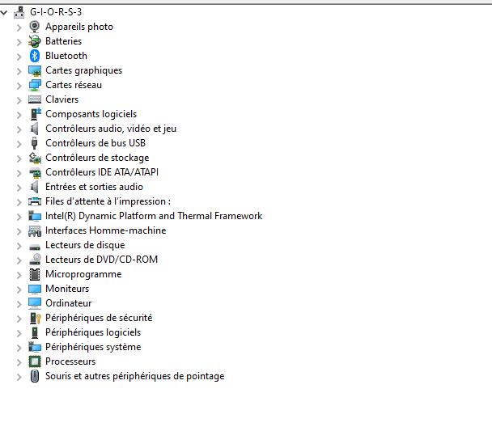Select the Interfaces Homme-machine label
Image resolution: width=492 pixels, height=448 pixels.
[106, 230]
